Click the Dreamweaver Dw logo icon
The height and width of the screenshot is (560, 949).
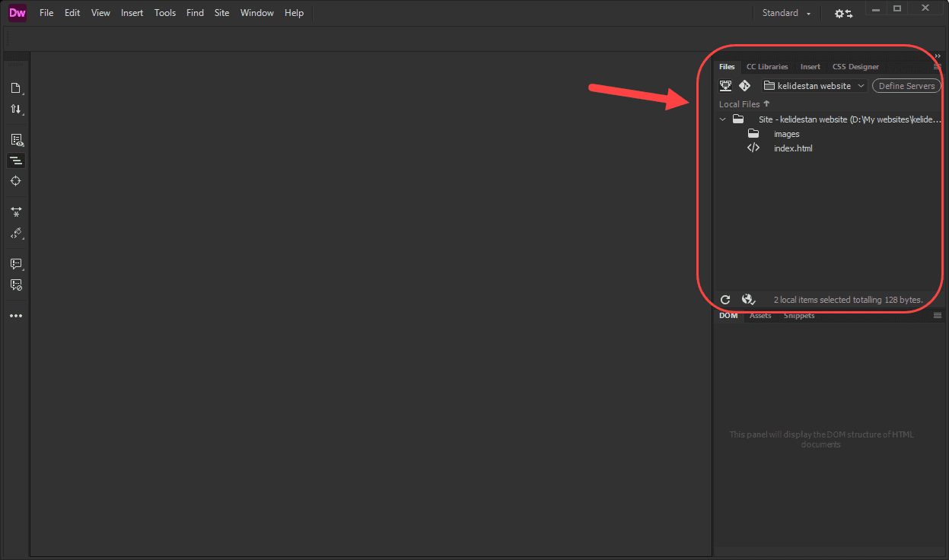(x=18, y=12)
